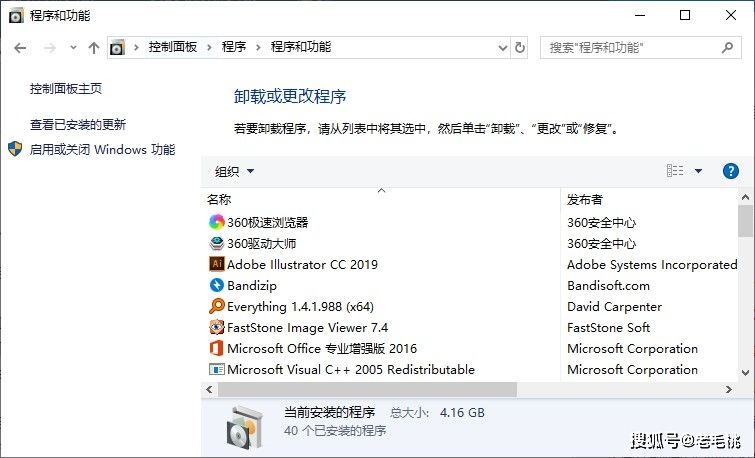The height and width of the screenshot is (458, 755).
Task: Click the horizontal scrollbar thumb under list
Action: (367, 389)
